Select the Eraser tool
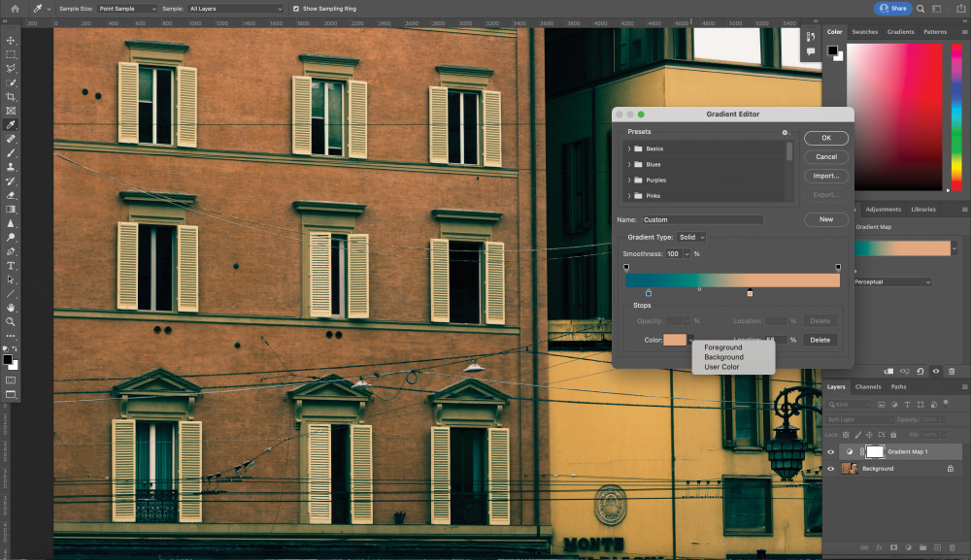971x560 pixels. tap(11, 195)
